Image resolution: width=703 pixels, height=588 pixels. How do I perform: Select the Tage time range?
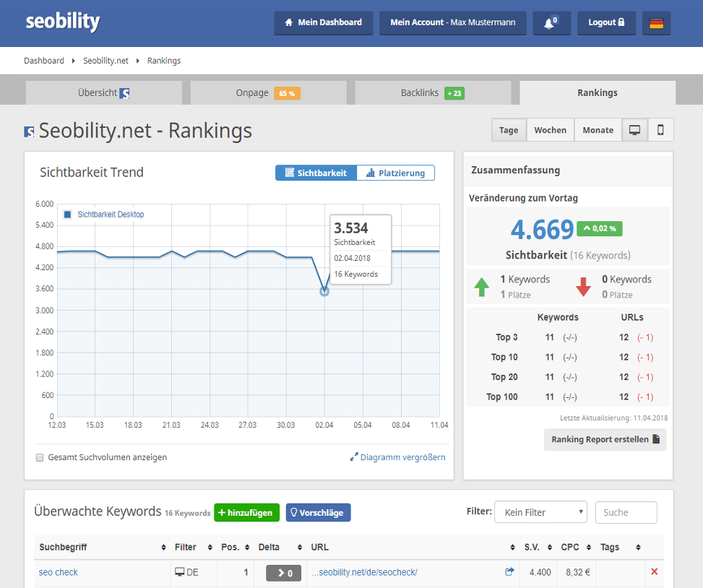509,130
